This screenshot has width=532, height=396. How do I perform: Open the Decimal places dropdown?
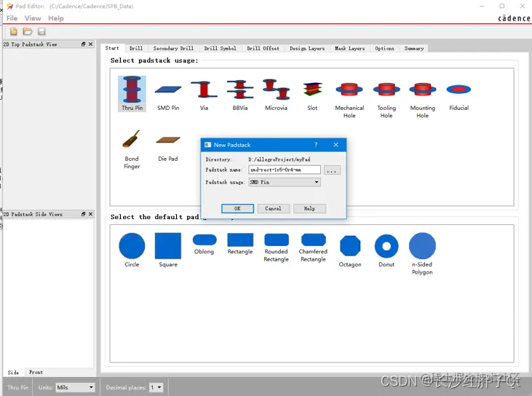156,387
